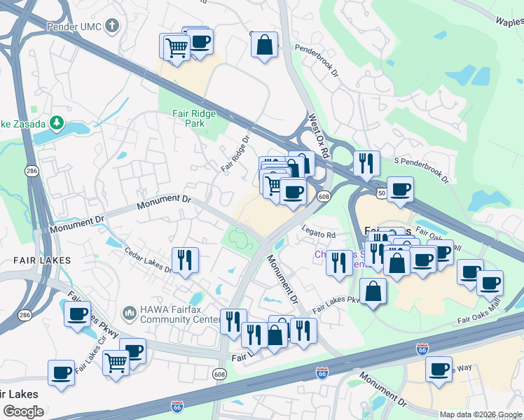The height and width of the screenshot is (420, 524).
Task: Open the coffee cup marker left of the upper 608 shield
Action: pyautogui.click(x=293, y=192)
